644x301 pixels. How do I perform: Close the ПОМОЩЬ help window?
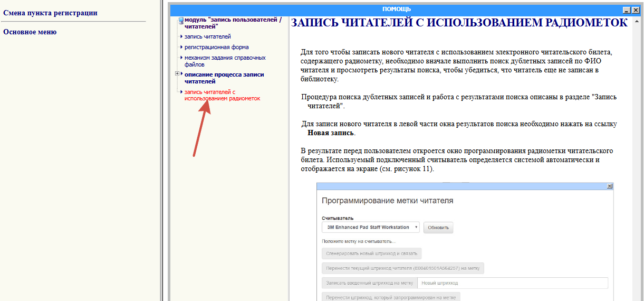[x=635, y=10]
